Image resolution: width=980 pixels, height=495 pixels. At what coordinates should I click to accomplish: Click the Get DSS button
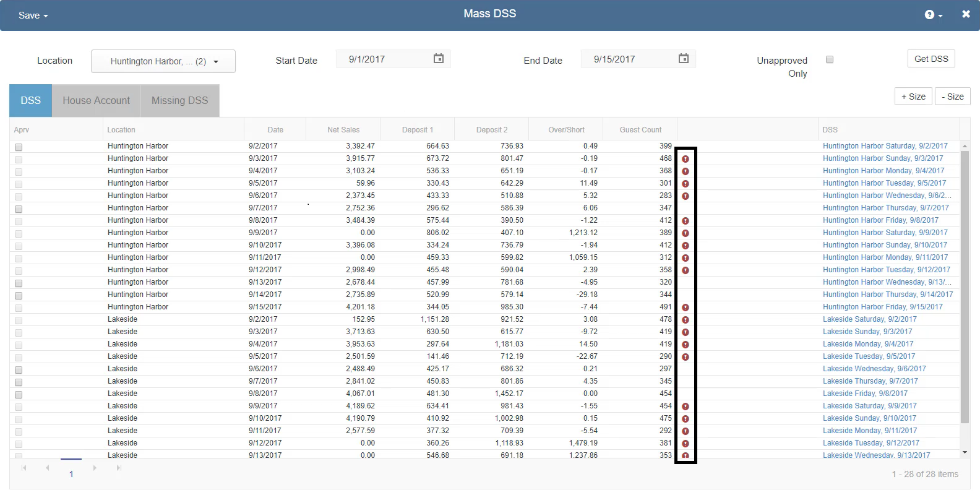pos(931,59)
